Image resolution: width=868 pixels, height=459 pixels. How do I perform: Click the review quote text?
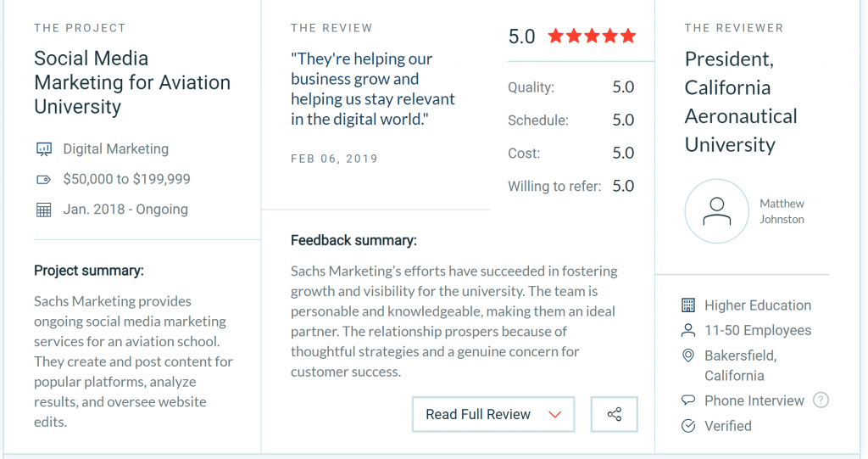[x=372, y=89]
